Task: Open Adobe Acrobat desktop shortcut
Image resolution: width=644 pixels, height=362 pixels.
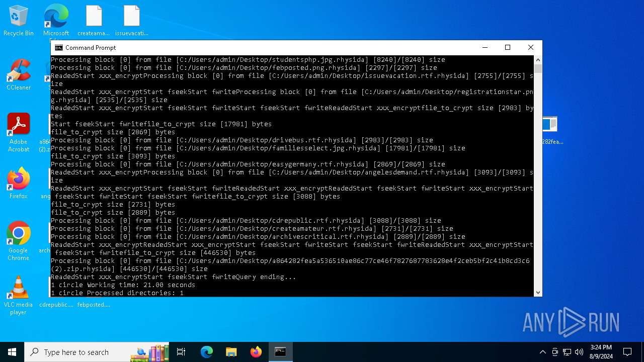Action: tap(19, 132)
